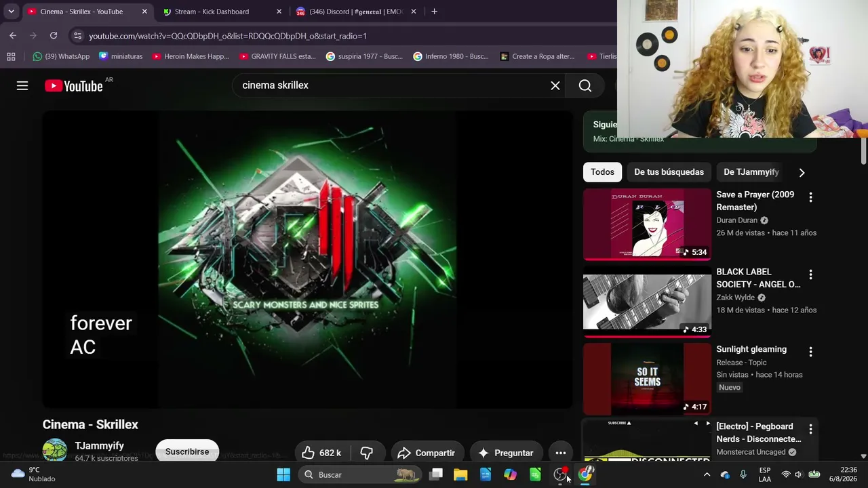Screen dimensions: 868x488
Task: Select the Todos filter chip
Action: [602, 172]
